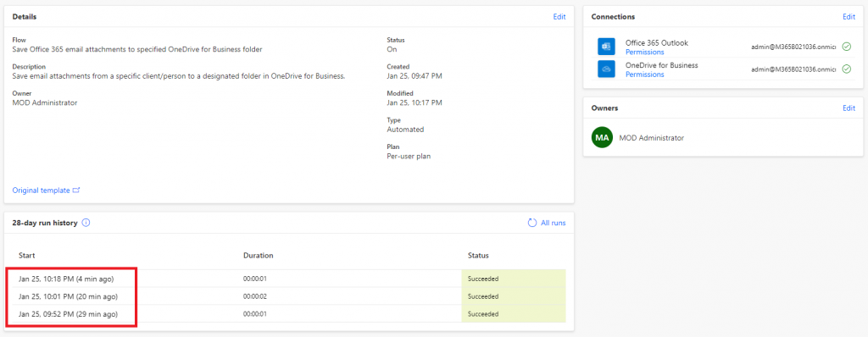Edit the flow Details section
Screen dimensions: 868x337
click(x=559, y=17)
